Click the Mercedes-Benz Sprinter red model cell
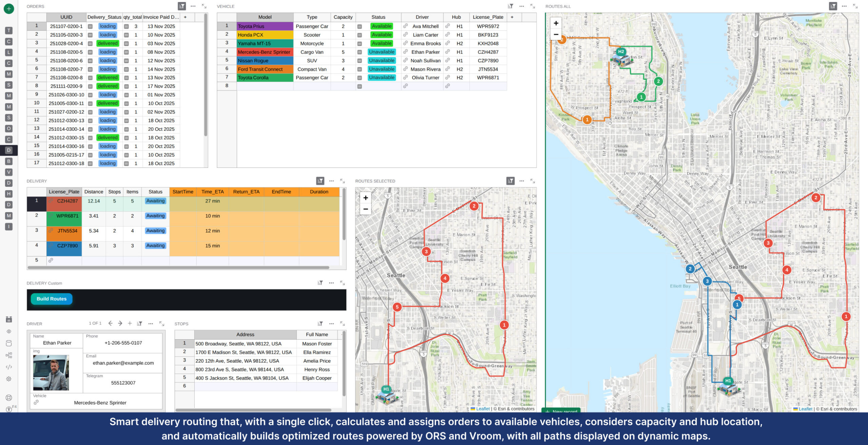 point(264,52)
